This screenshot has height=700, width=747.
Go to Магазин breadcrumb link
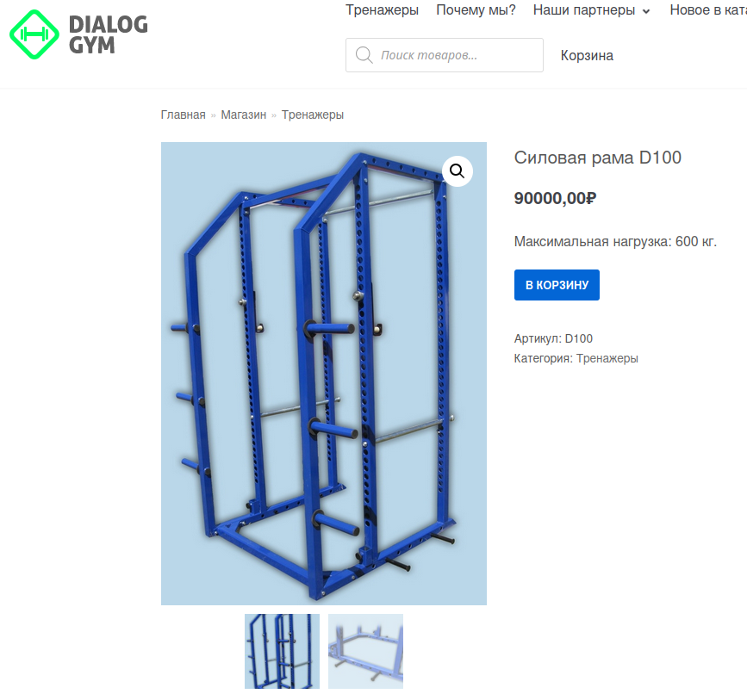click(x=244, y=115)
